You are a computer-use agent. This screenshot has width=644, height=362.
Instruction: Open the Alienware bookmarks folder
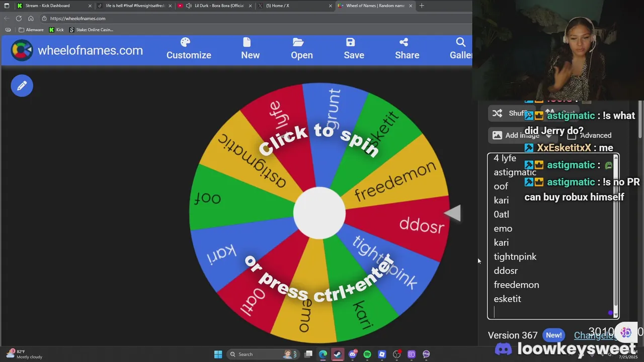31,30
